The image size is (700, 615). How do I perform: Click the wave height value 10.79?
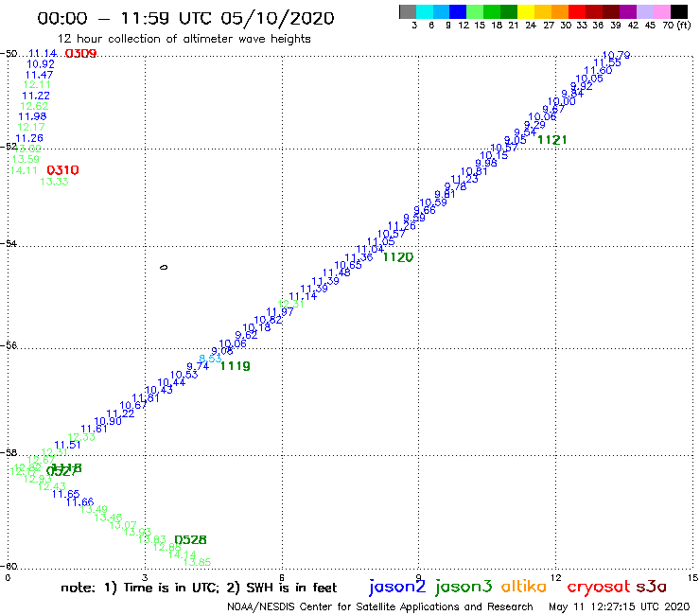coord(616,55)
